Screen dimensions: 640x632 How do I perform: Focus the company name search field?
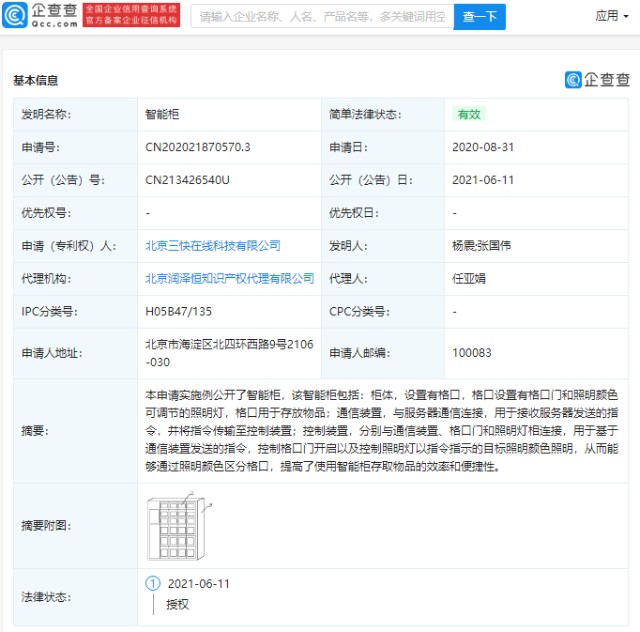click(322, 17)
